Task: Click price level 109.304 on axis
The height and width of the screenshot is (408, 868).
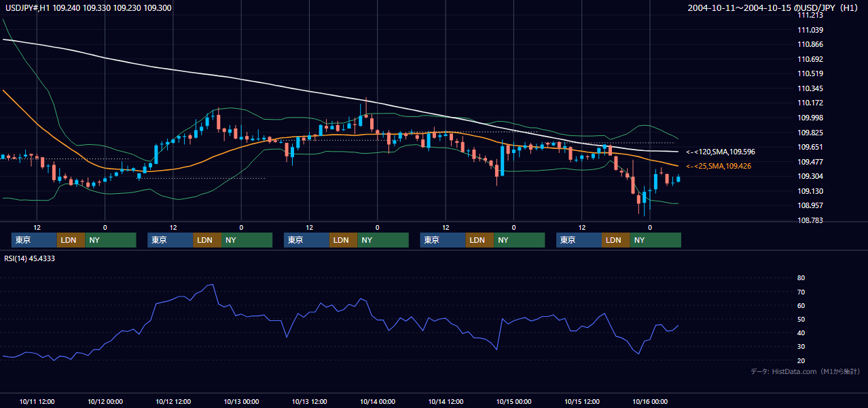Action: tap(811, 176)
